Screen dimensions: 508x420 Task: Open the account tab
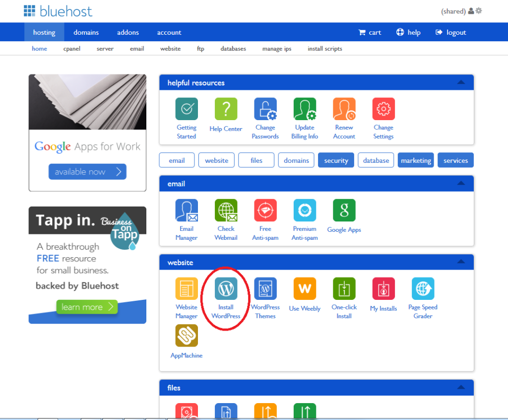169,32
